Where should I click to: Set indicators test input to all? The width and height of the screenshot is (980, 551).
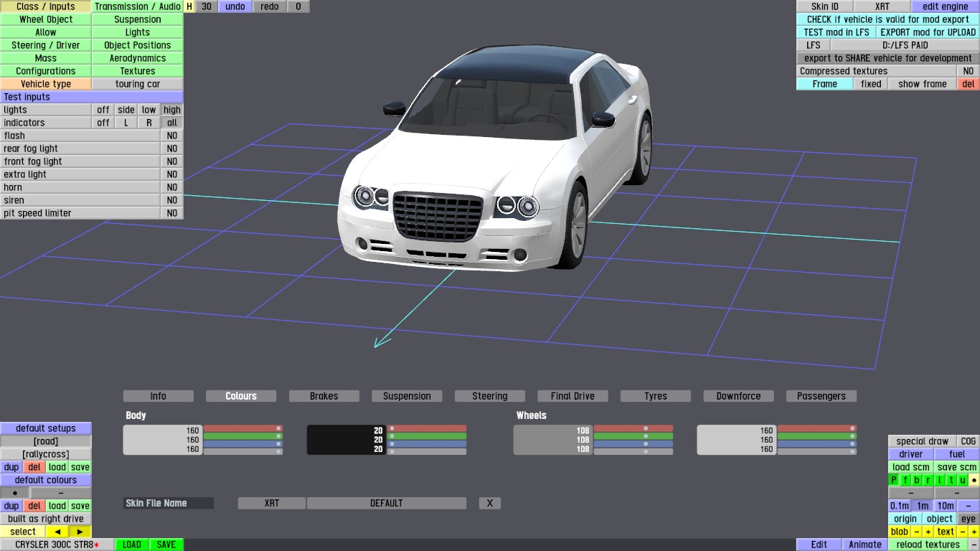tap(172, 123)
